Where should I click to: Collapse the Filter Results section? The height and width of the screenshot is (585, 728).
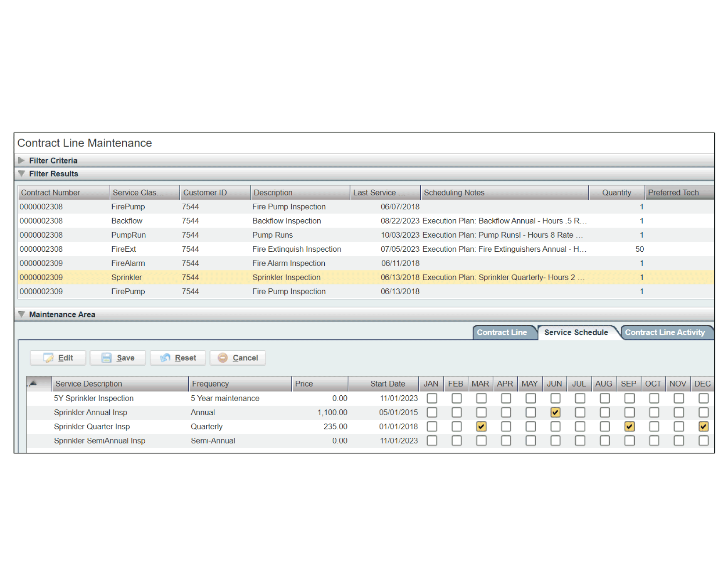click(22, 174)
